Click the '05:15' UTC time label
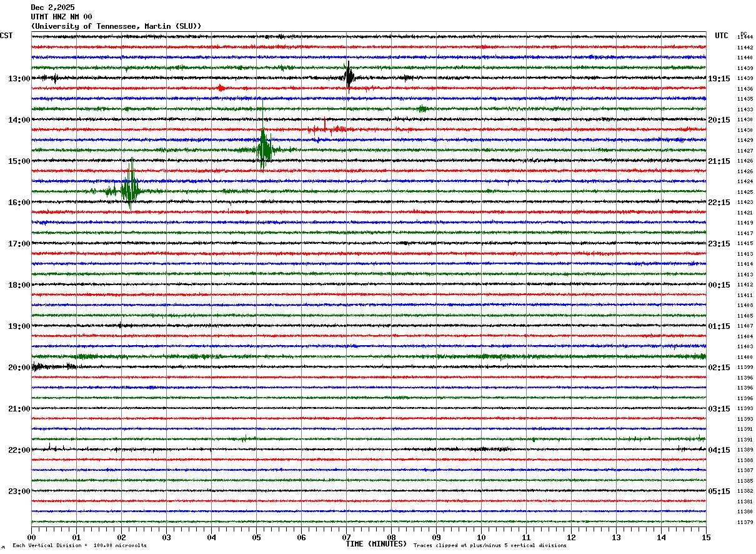This screenshot has height=554, width=756. (x=719, y=491)
